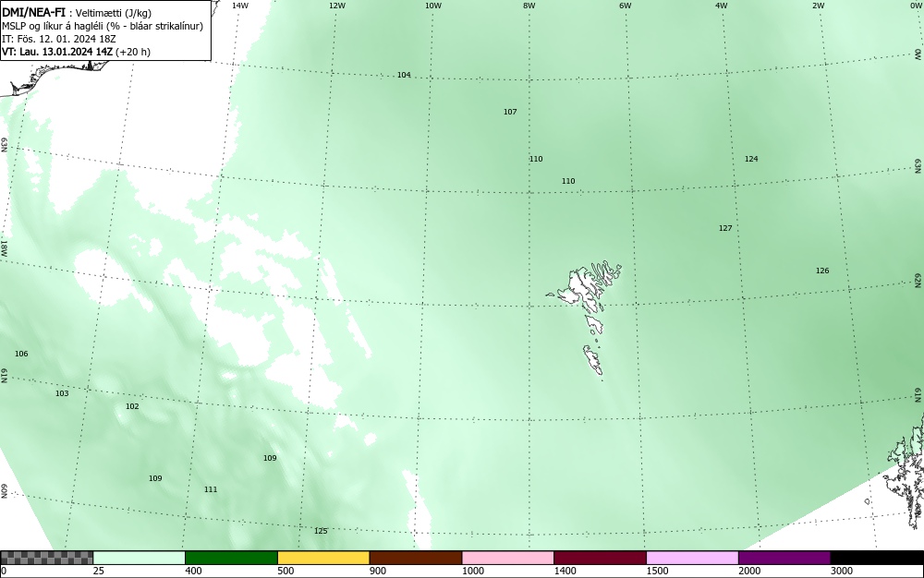Select the 'IT: Fös. 12. 01. 2024 18Z' line
Screen dimensions: 924x578
coord(59,39)
